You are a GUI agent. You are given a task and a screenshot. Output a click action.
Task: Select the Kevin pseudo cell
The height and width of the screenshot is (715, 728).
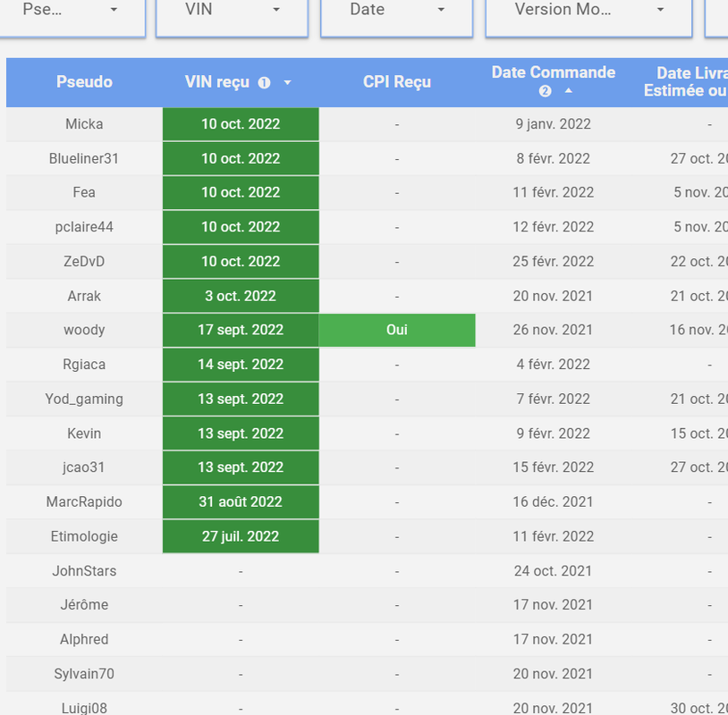[x=84, y=433]
